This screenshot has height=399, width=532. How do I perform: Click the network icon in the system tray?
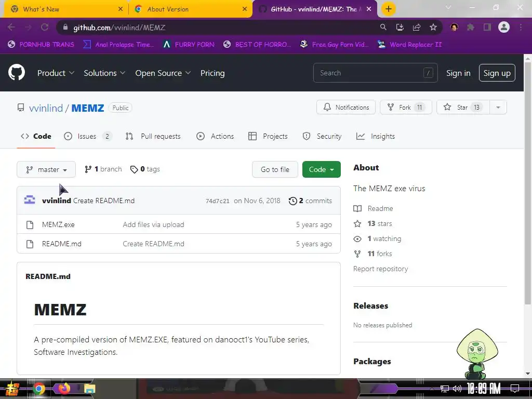coord(444,389)
